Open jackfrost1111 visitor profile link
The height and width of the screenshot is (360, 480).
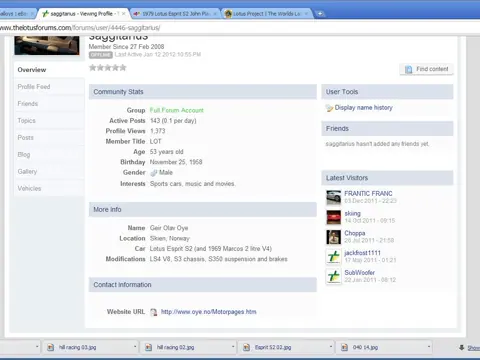click(362, 253)
